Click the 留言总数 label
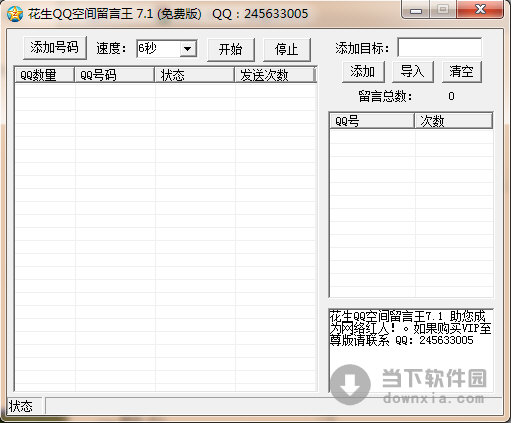This screenshot has width=511, height=423. coord(385,97)
